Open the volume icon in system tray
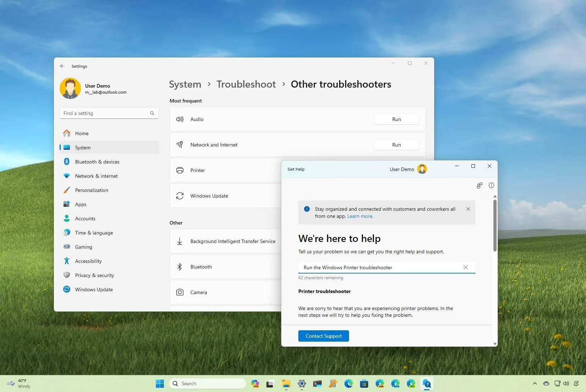Screen dimensions: 586x392 click(566, 383)
